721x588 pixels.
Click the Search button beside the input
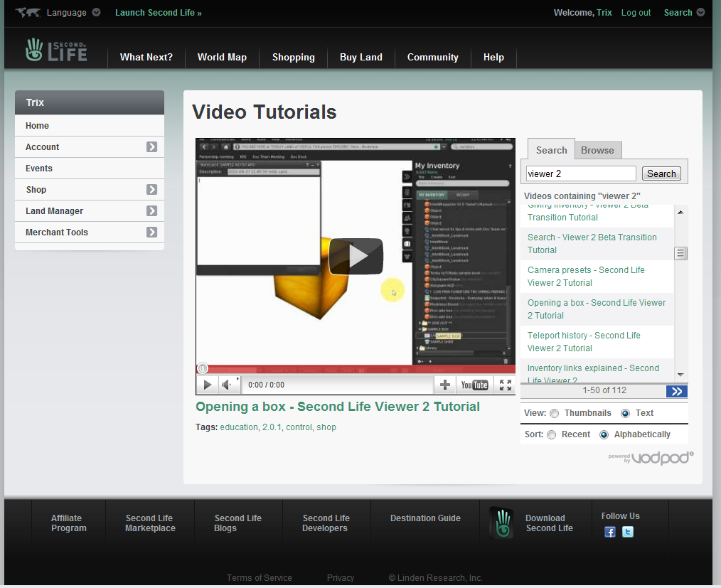(x=661, y=173)
